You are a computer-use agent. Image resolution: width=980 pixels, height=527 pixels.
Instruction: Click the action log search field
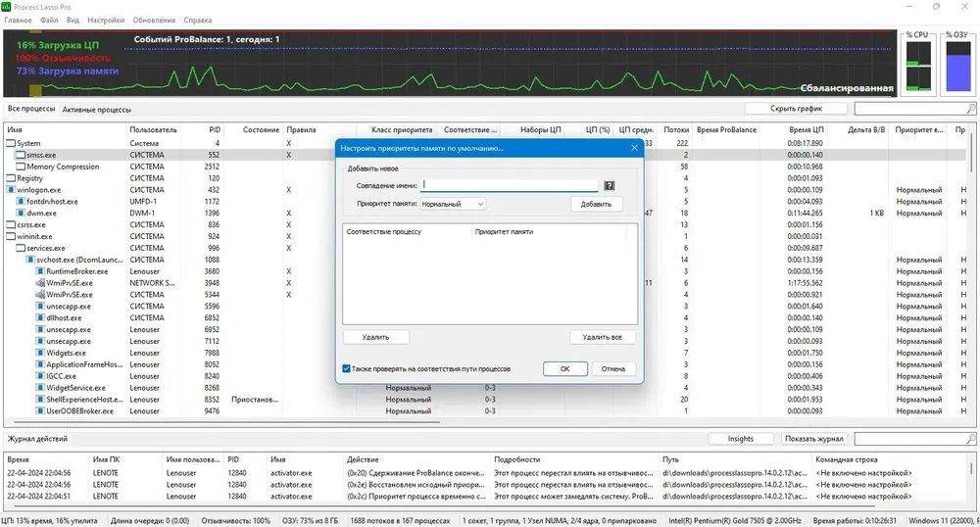click(910, 439)
